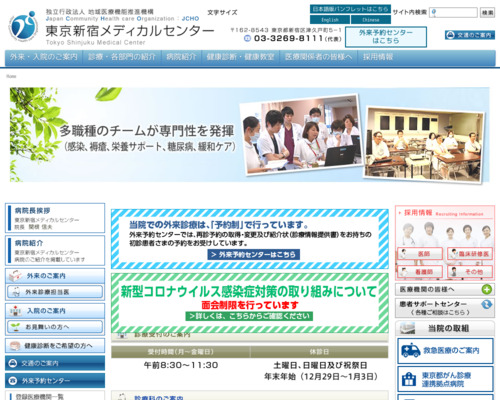
Task: Open 医療関係者の皆様へ menu
Action: coord(318,57)
